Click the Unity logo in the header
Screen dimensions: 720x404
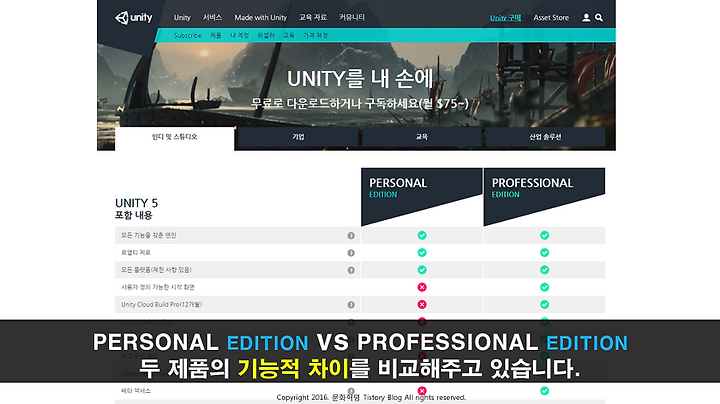point(134,18)
